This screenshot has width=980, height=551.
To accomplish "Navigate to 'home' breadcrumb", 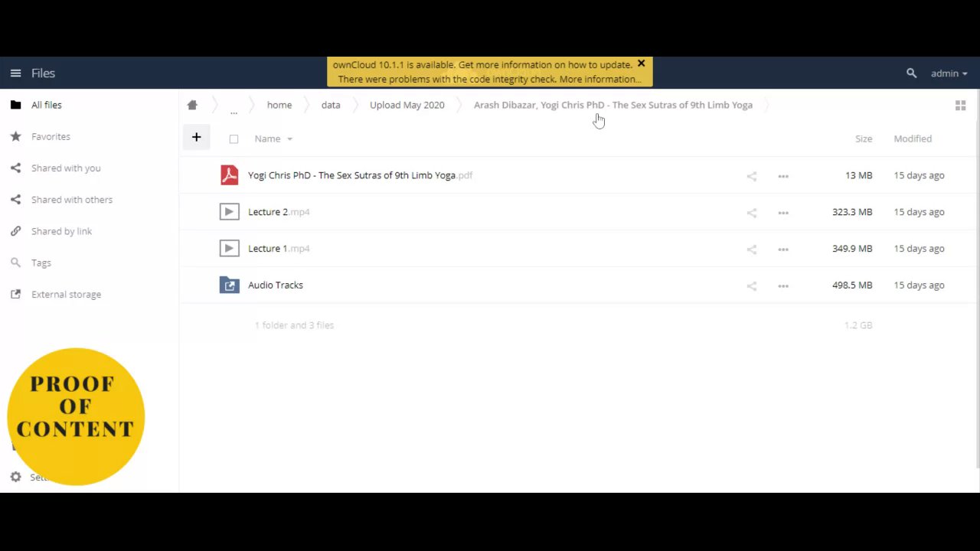I will (x=279, y=105).
